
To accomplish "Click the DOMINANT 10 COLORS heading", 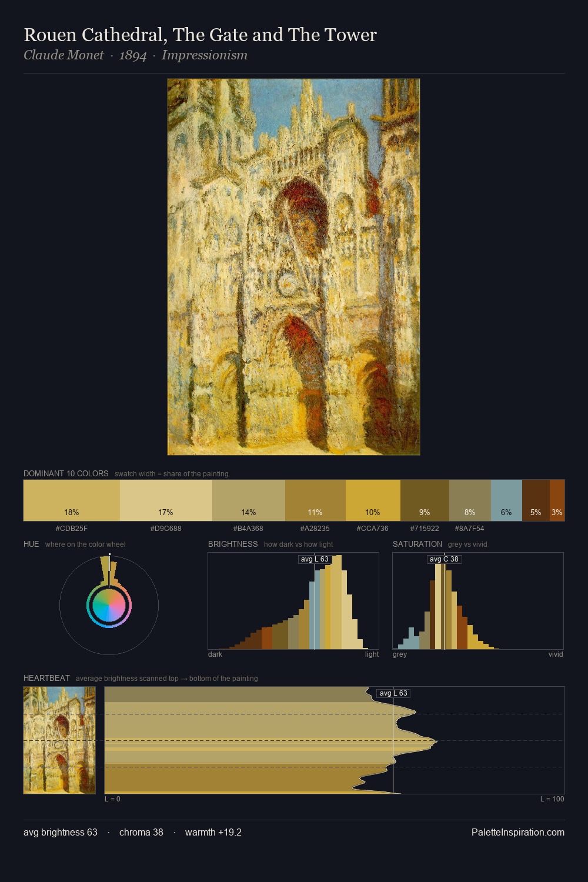I will [66, 473].
